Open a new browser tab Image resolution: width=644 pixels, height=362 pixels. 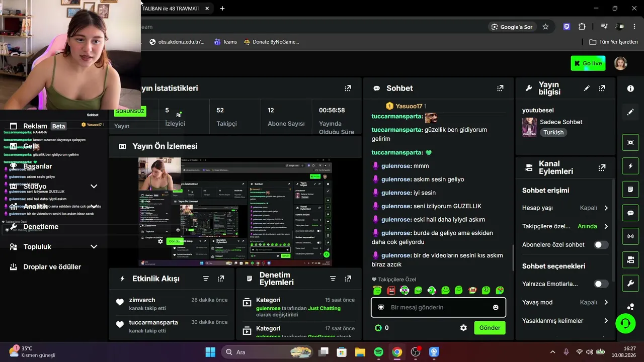(222, 9)
